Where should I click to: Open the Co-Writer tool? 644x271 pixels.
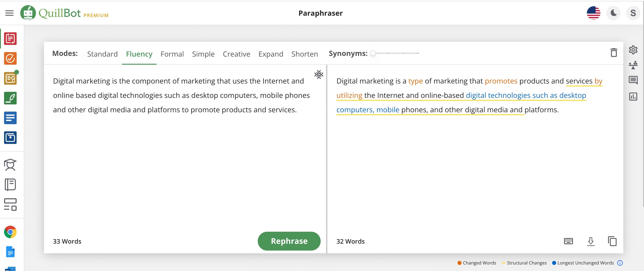click(10, 98)
